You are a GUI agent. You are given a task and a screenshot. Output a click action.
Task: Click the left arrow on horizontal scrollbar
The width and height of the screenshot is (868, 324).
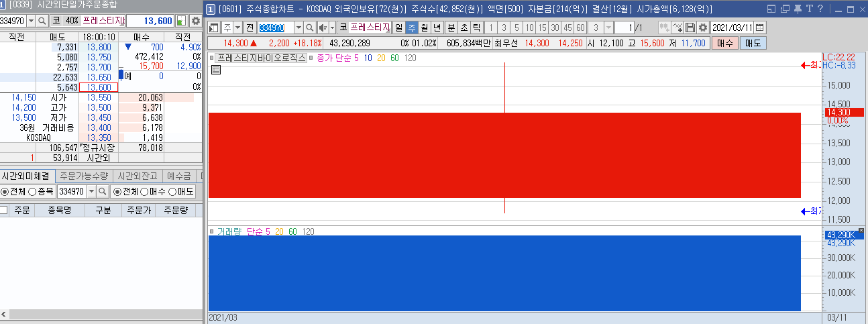[x=4, y=314]
